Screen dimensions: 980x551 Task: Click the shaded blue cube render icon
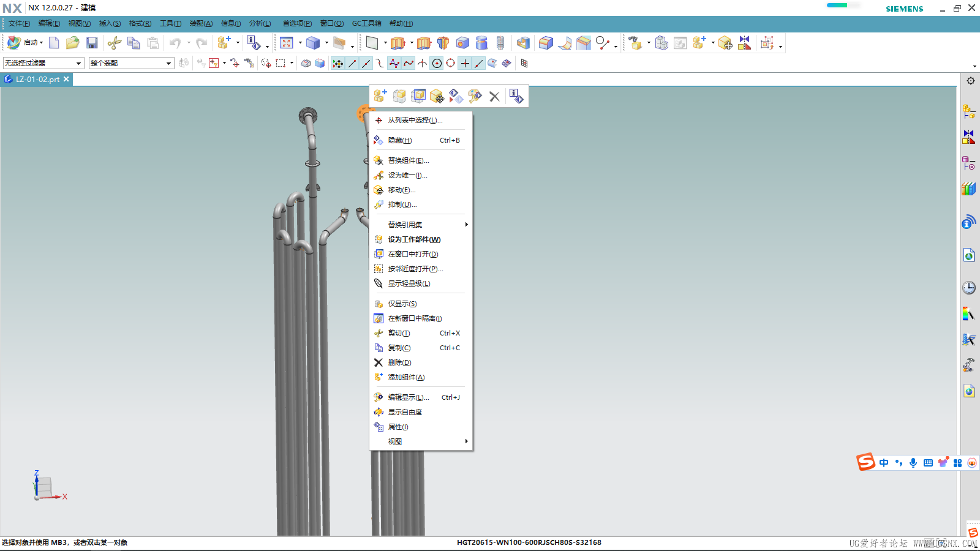pos(313,43)
